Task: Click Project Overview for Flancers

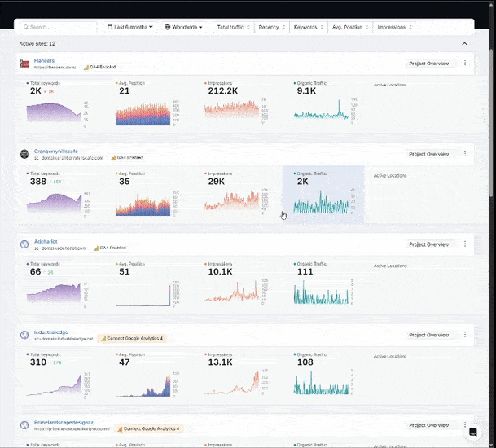Action: tap(429, 64)
